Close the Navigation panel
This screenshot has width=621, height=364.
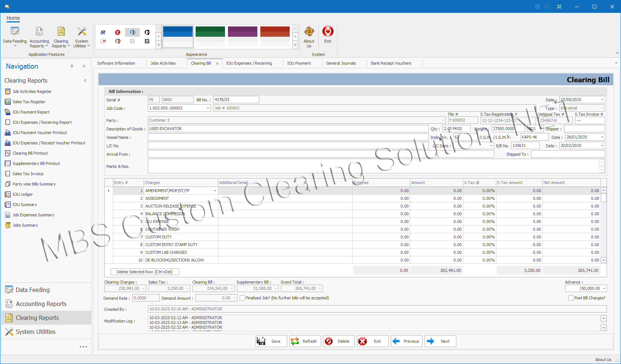(x=84, y=66)
